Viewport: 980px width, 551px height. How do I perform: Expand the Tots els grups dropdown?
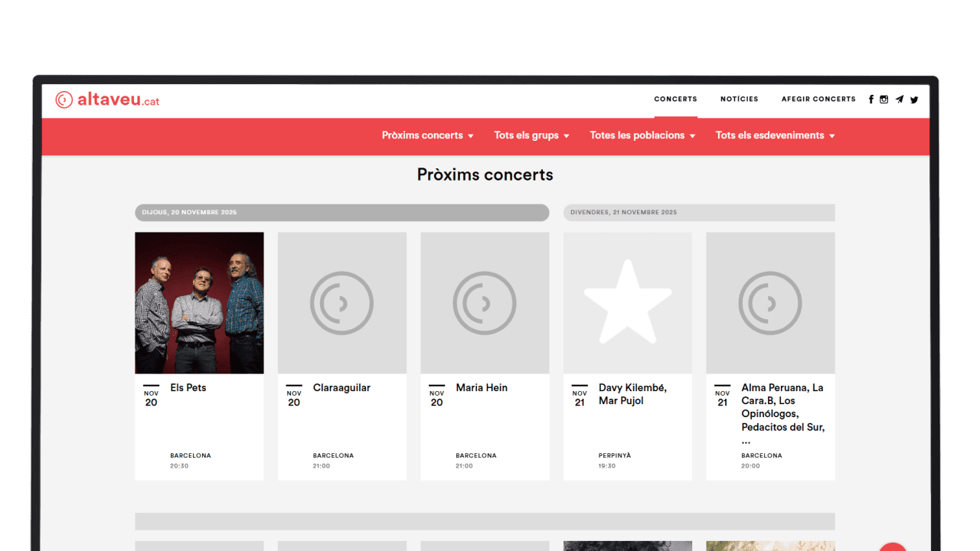[x=531, y=135]
